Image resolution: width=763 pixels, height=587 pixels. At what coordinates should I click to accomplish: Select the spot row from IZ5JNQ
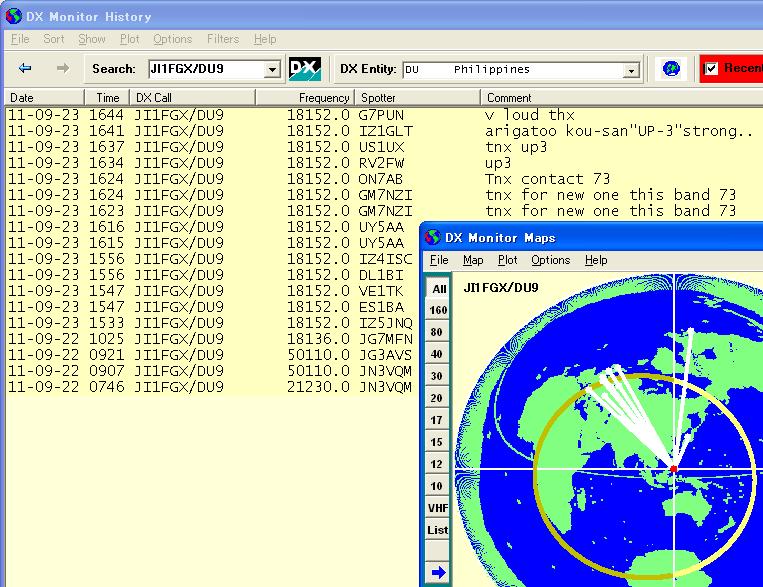(x=212, y=323)
